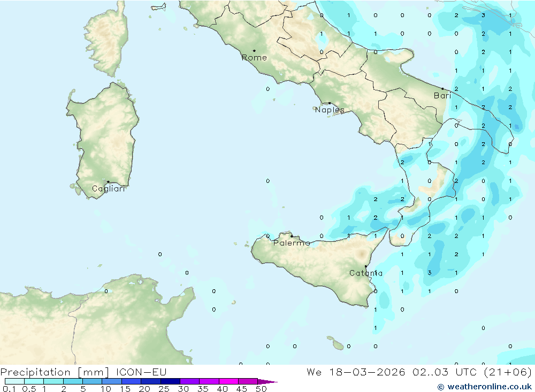The height and width of the screenshot is (392, 535).
Task: Select magenta legend swatch between 40 and 45
Action: [228, 381]
